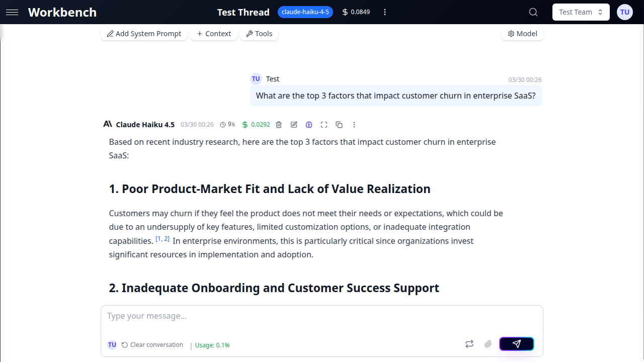This screenshot has height=362, width=644.
Task: Expand the Test Team selector
Action: coord(581,12)
